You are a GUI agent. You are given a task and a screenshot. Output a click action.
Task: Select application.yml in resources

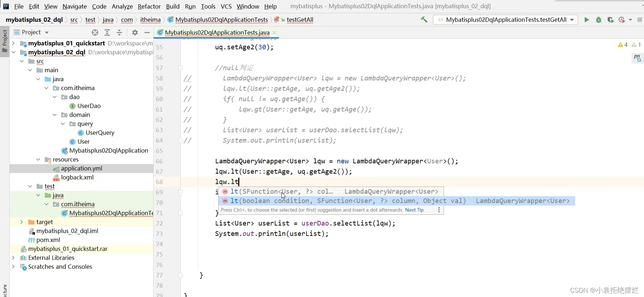[x=81, y=168]
